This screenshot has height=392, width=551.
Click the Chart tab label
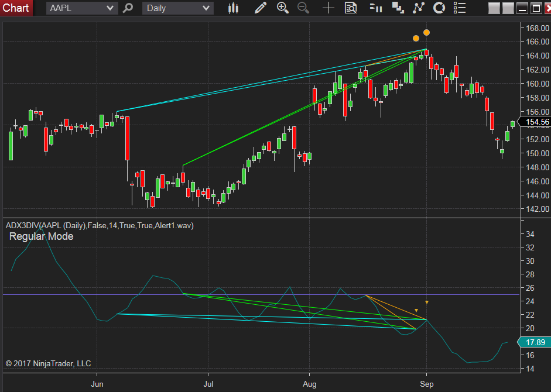(16, 8)
